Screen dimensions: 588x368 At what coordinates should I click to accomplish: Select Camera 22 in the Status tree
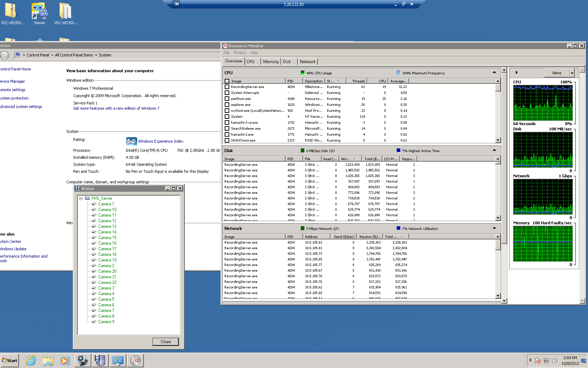coord(107,282)
